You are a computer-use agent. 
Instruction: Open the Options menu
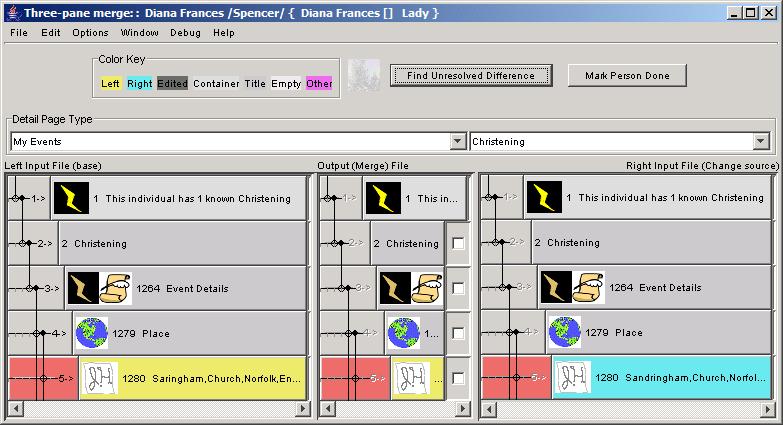pyautogui.click(x=90, y=32)
